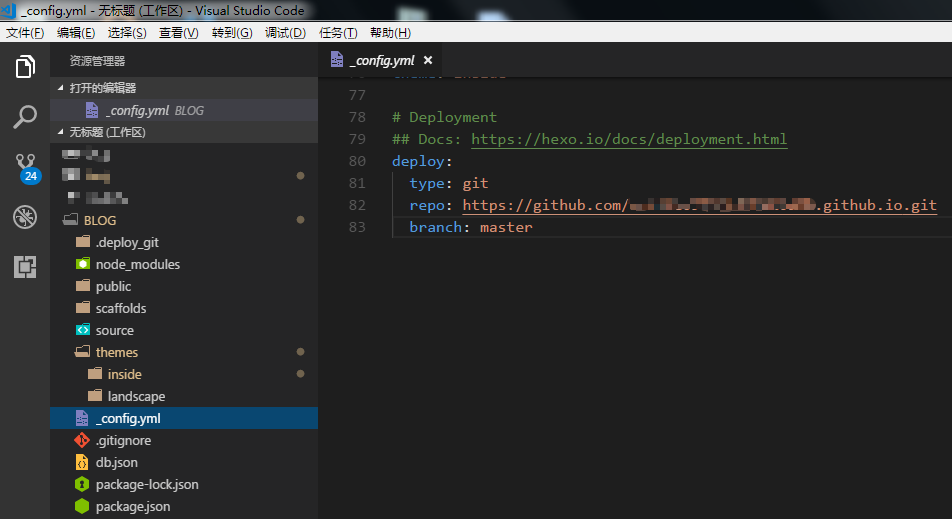Collapse the BLOG folder
The width and height of the screenshot is (952, 519).
point(184,220)
